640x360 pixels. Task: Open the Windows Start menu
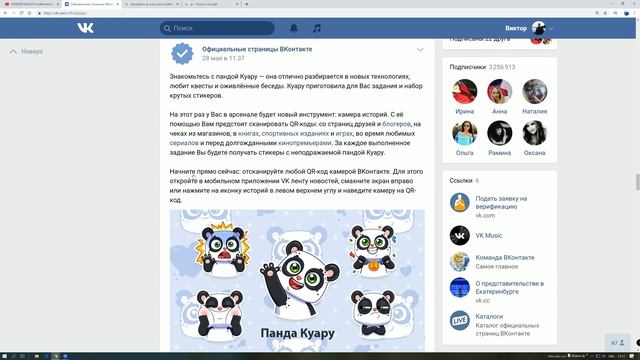point(4,356)
